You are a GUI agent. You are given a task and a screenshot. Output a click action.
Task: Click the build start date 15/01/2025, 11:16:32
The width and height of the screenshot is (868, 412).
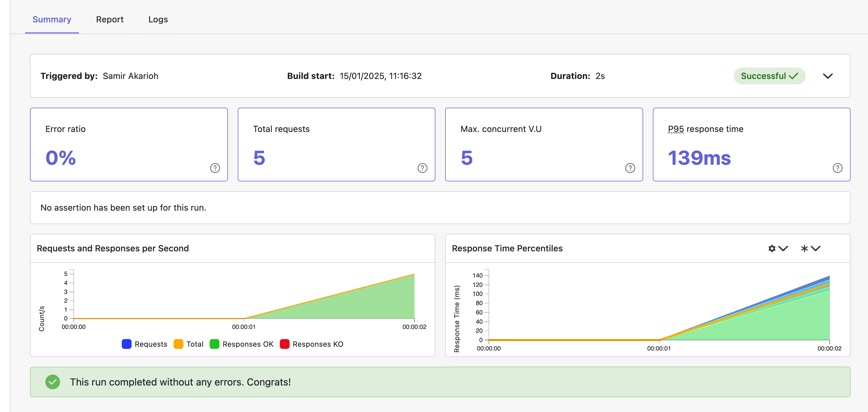(x=381, y=76)
